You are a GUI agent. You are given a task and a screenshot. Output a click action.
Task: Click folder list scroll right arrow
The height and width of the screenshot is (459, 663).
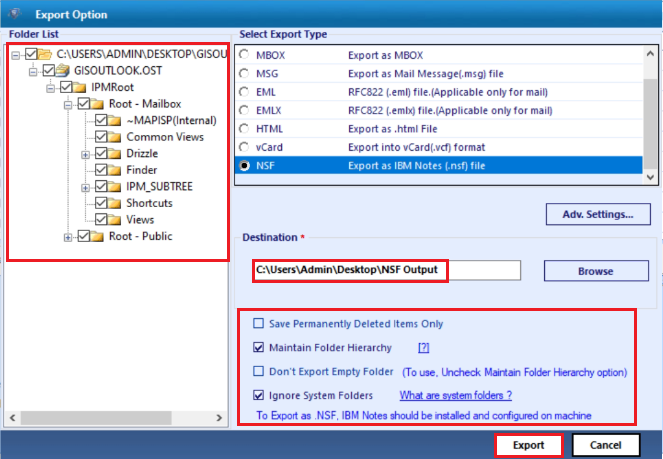click(x=219, y=418)
